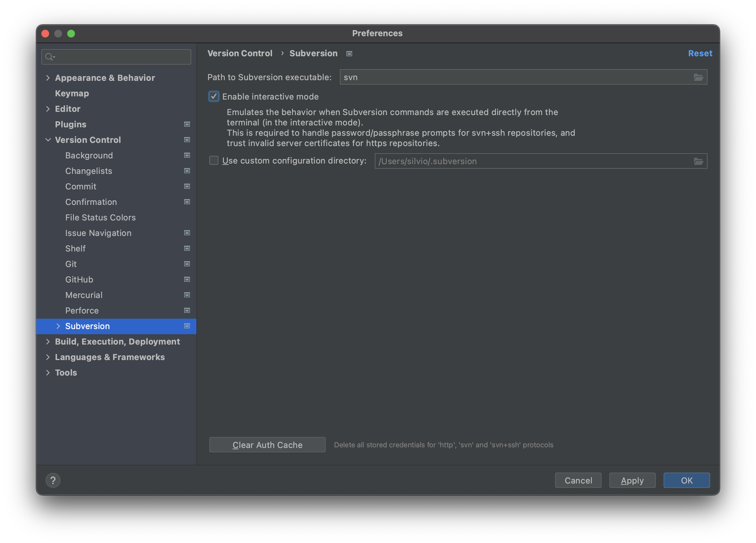Select File Status Colors settings

[100, 218]
